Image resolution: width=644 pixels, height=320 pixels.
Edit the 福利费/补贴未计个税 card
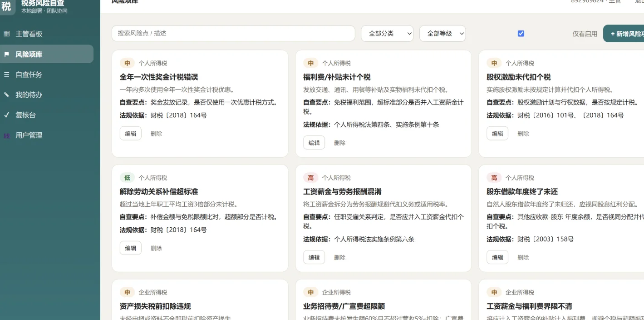coord(314,143)
